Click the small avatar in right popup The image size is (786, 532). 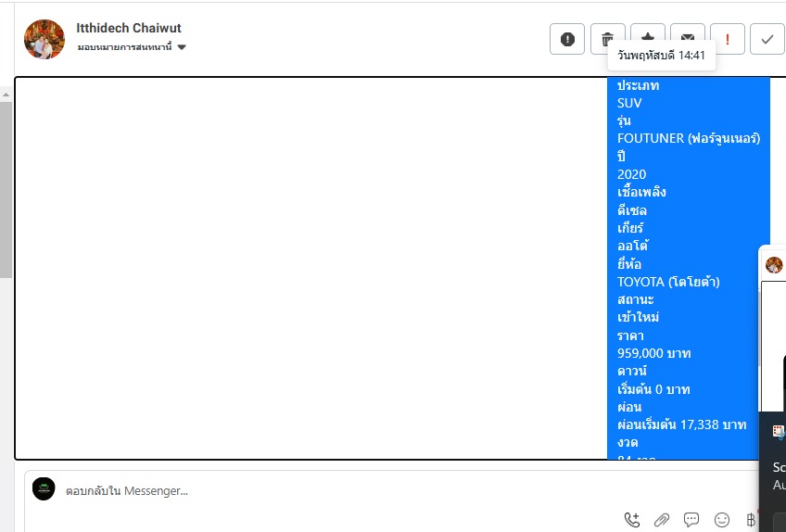click(x=774, y=265)
